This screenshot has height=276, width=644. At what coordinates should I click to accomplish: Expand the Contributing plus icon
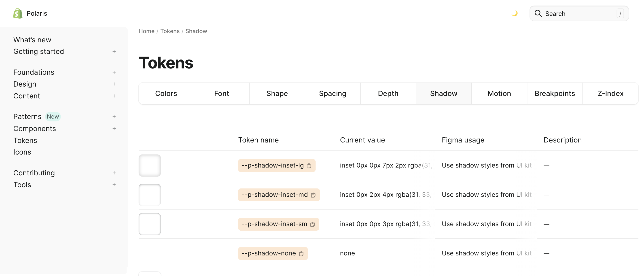click(x=114, y=173)
